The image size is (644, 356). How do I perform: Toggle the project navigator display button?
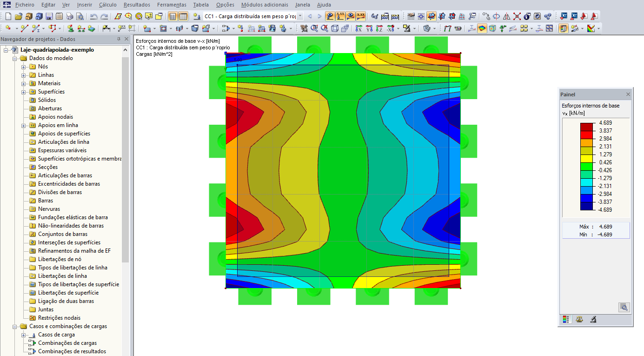pos(173,16)
